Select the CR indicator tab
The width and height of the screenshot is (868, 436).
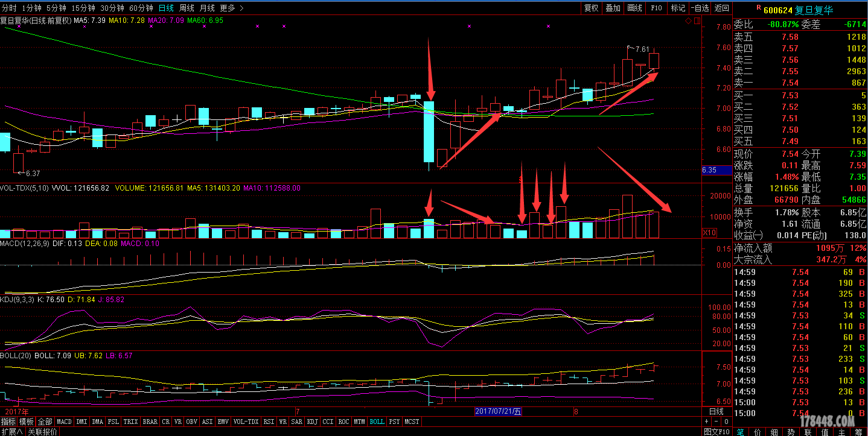(x=165, y=422)
